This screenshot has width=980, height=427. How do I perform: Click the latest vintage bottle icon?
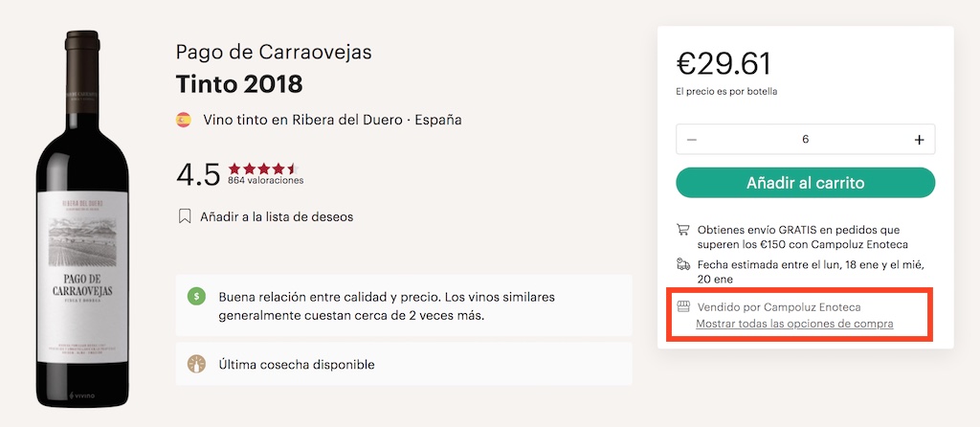196,364
